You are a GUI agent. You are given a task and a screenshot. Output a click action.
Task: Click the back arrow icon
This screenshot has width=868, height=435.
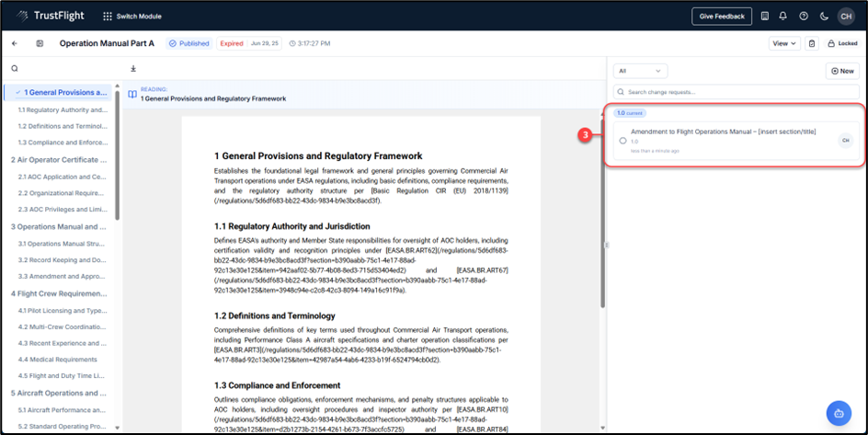click(x=15, y=43)
